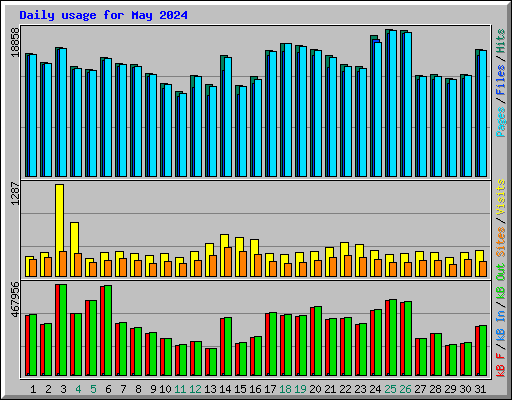Click the 1287 axis value label

pos(16,194)
